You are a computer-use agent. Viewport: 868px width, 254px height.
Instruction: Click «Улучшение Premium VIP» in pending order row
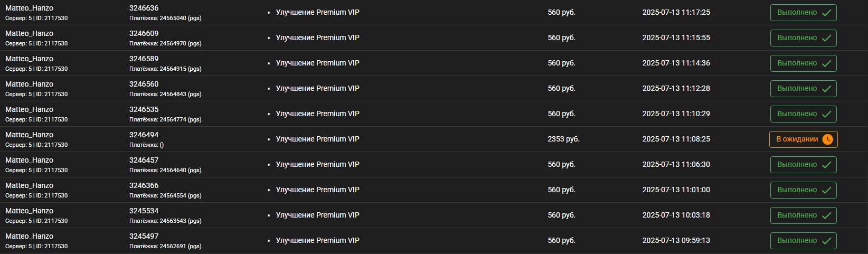coord(317,139)
